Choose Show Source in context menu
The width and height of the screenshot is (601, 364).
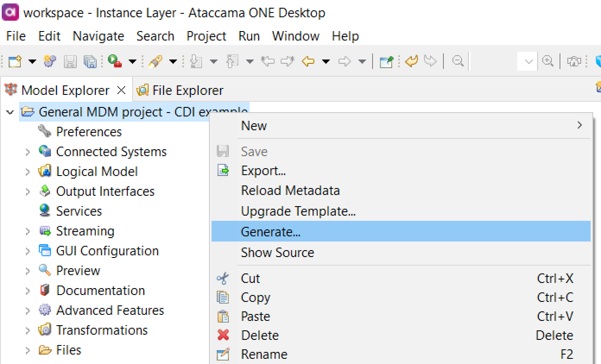point(401,252)
